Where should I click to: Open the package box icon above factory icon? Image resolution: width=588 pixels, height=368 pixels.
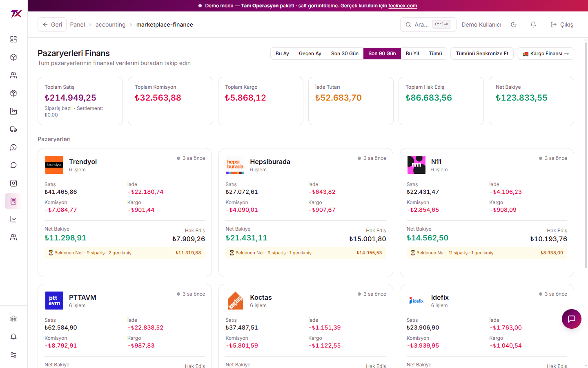13,93
